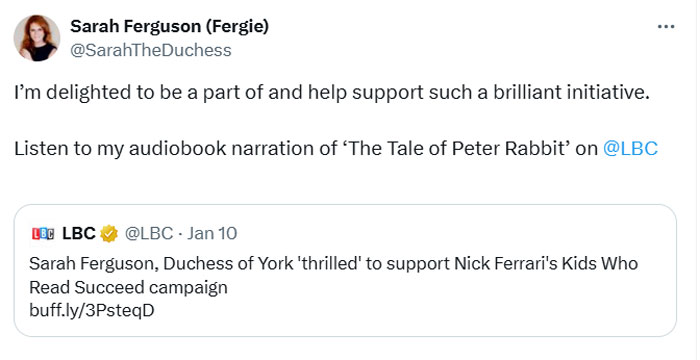Open the quoted LBC tweet card
This screenshot has width=700, height=360.
click(345, 270)
